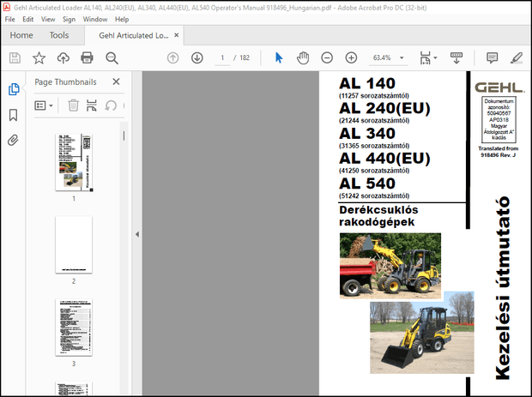Open the Attachments paperclip icon
Viewport: 532px width, 397px height.
[13, 140]
